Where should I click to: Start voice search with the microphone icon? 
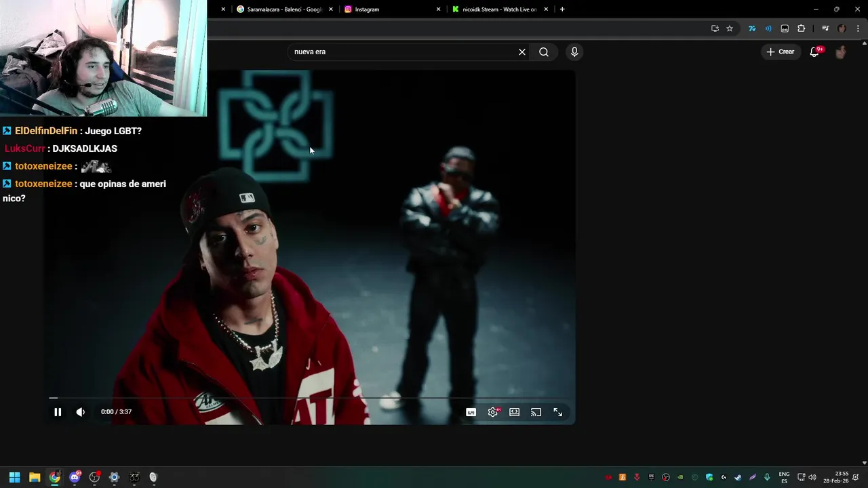pos(574,52)
